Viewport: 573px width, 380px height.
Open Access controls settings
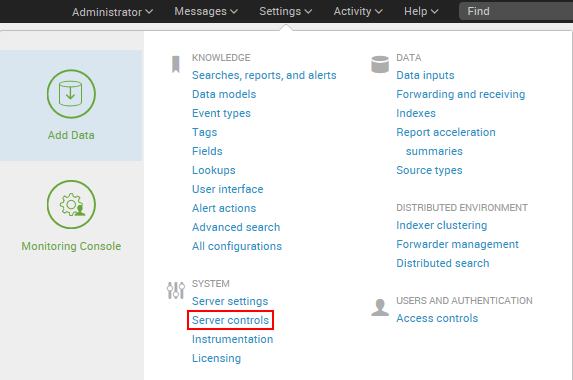tap(437, 318)
